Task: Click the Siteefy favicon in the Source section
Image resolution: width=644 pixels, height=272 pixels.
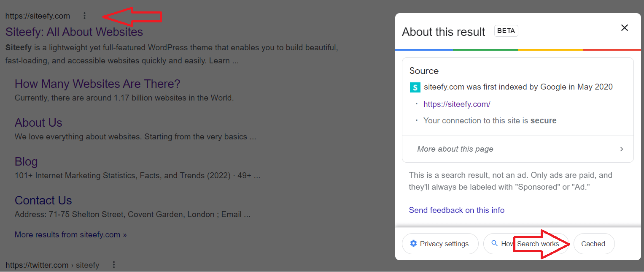Action: pyautogui.click(x=415, y=87)
